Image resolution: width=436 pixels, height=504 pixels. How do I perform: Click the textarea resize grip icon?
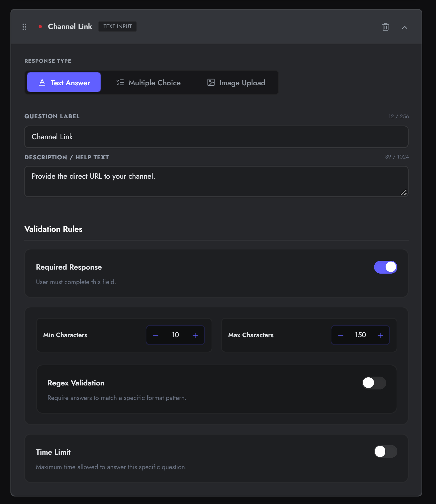tap(404, 192)
